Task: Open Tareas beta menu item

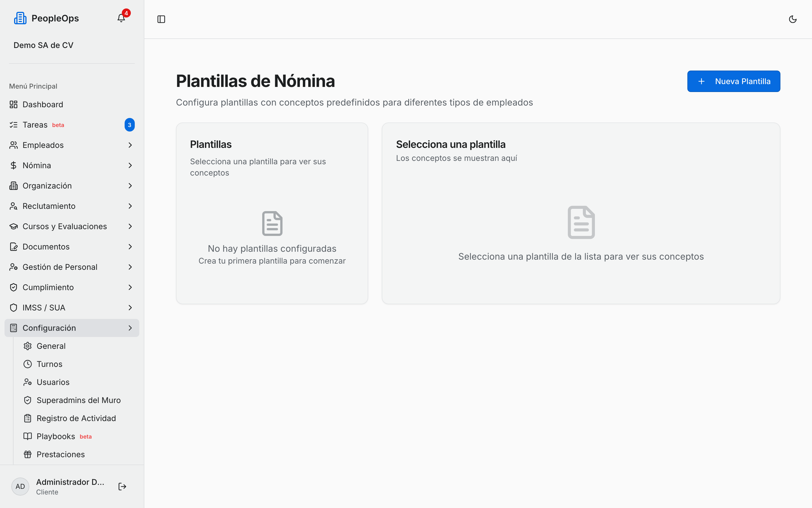Action: 72,125
